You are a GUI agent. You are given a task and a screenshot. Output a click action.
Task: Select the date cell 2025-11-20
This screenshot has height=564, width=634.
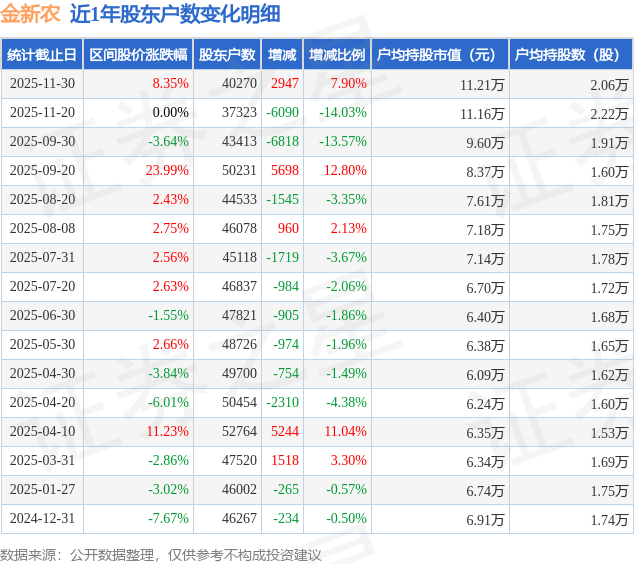(x=42, y=113)
